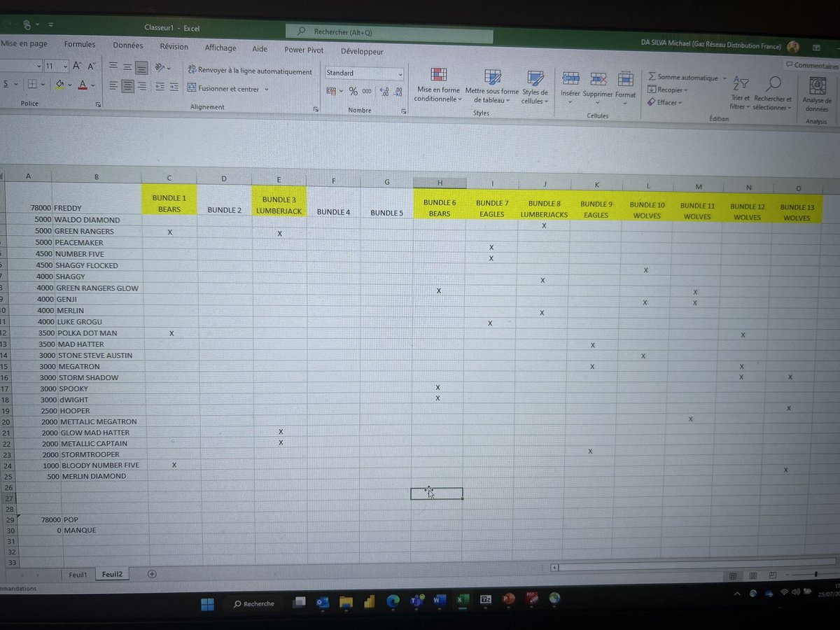The image size is (840, 630).
Task: Decrease cell indent
Action: point(160,87)
